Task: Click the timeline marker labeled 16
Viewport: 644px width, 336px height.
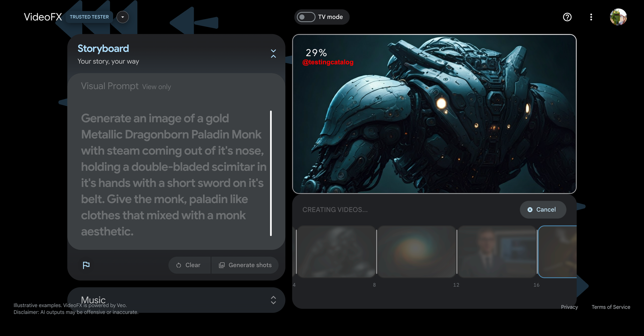Action: coord(536,285)
